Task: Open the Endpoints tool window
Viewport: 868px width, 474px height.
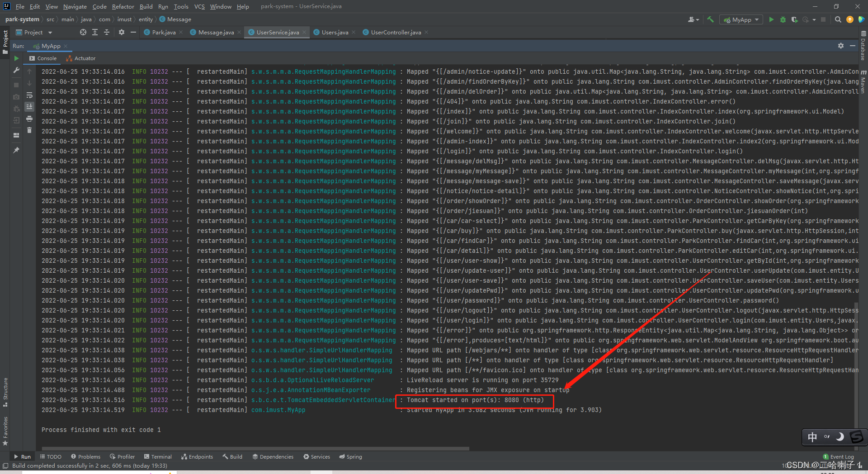Action: [x=197, y=457]
